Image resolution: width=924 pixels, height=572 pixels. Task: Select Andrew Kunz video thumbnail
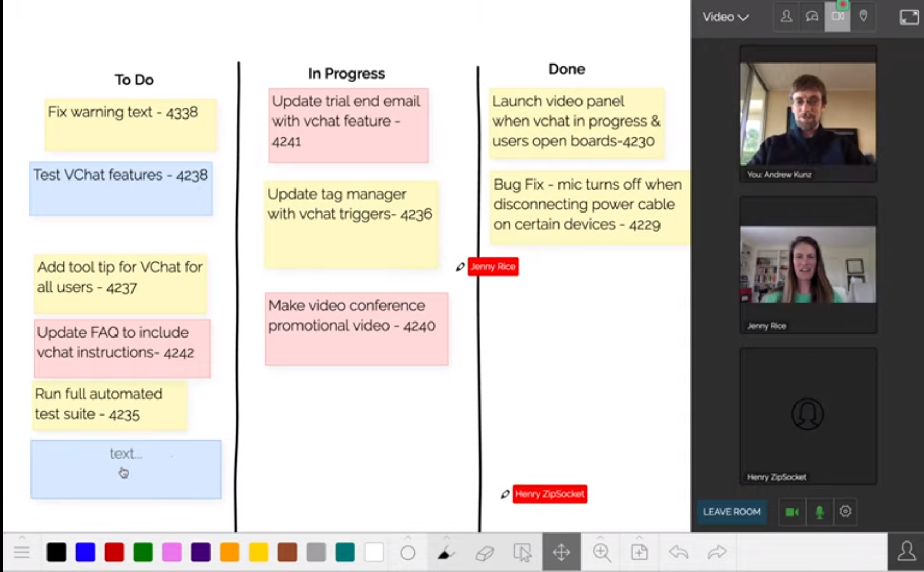click(x=807, y=114)
